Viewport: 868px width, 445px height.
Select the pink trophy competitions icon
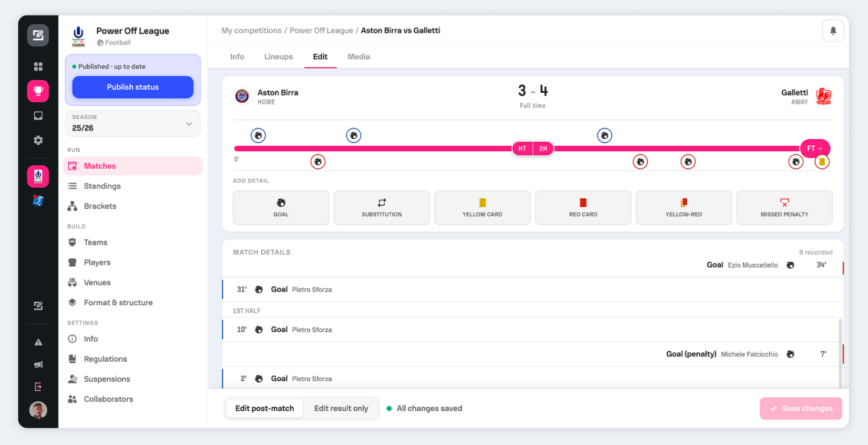pyautogui.click(x=38, y=91)
